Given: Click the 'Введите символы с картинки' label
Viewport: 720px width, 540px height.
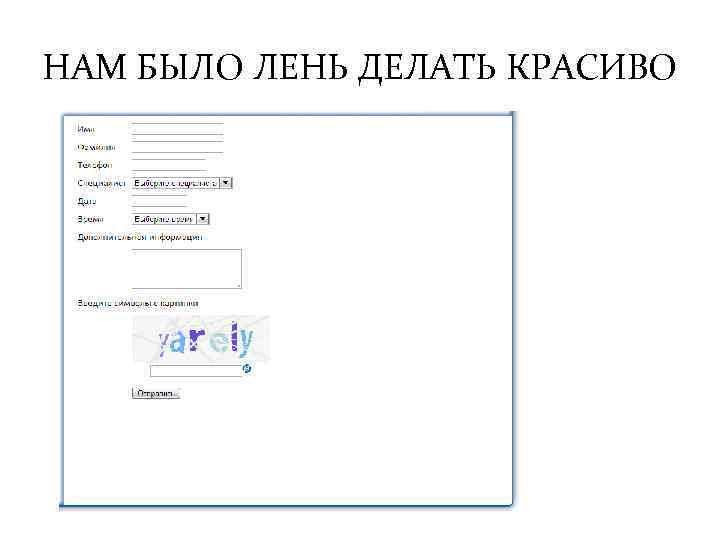Looking at the screenshot, I should [138, 304].
